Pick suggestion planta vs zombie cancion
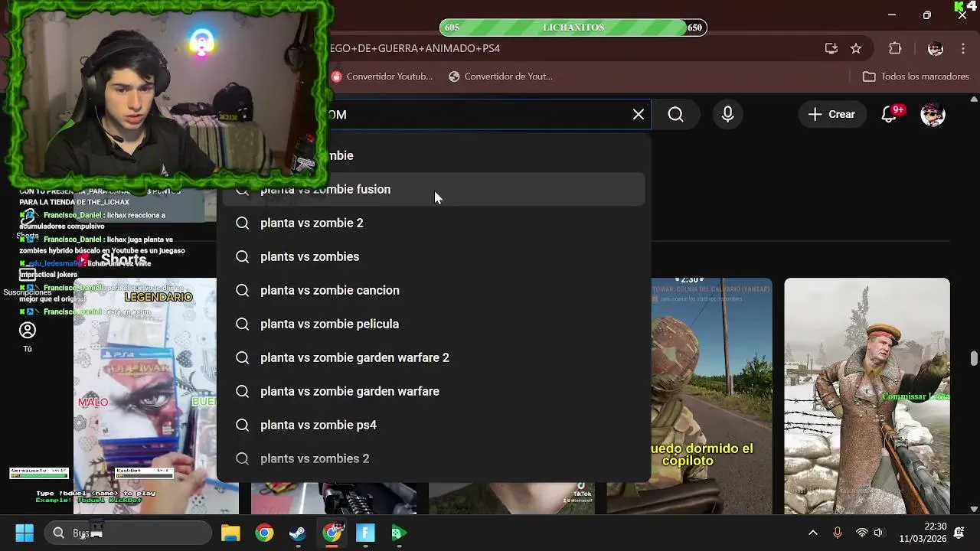 pyautogui.click(x=434, y=290)
